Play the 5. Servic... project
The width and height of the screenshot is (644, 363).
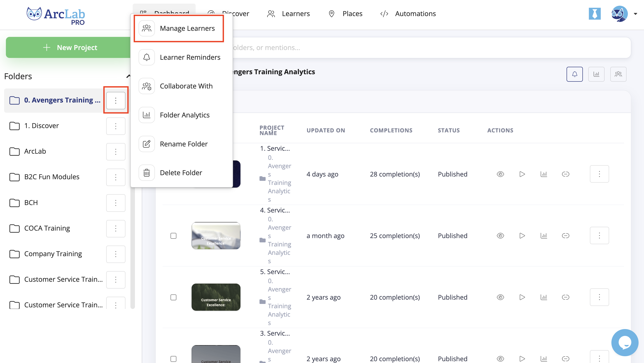coord(522,297)
